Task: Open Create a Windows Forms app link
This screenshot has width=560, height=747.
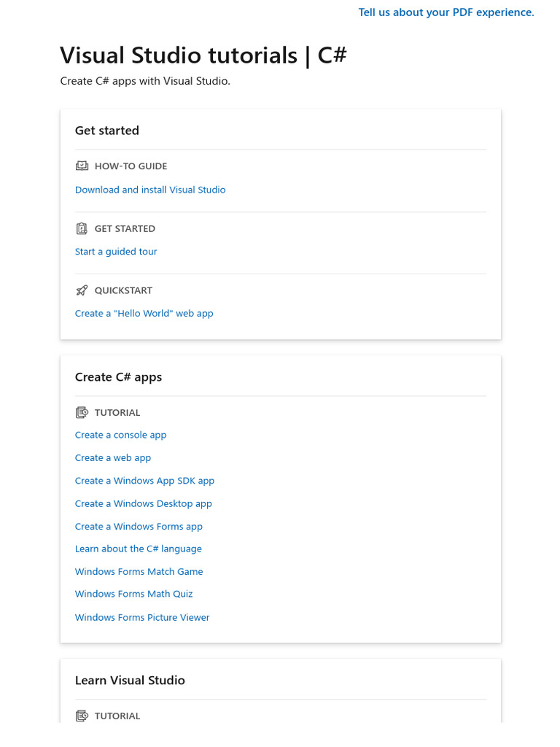Action: tap(139, 527)
